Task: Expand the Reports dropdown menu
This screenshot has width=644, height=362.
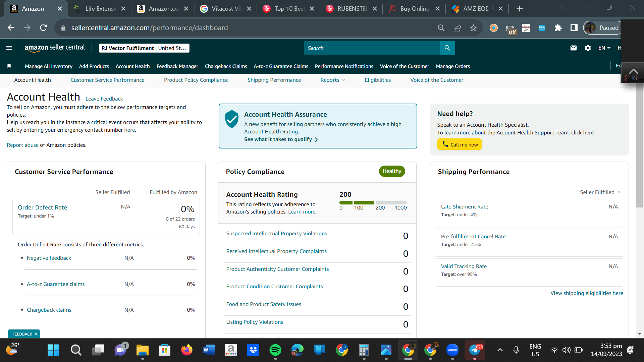Action: [333, 80]
